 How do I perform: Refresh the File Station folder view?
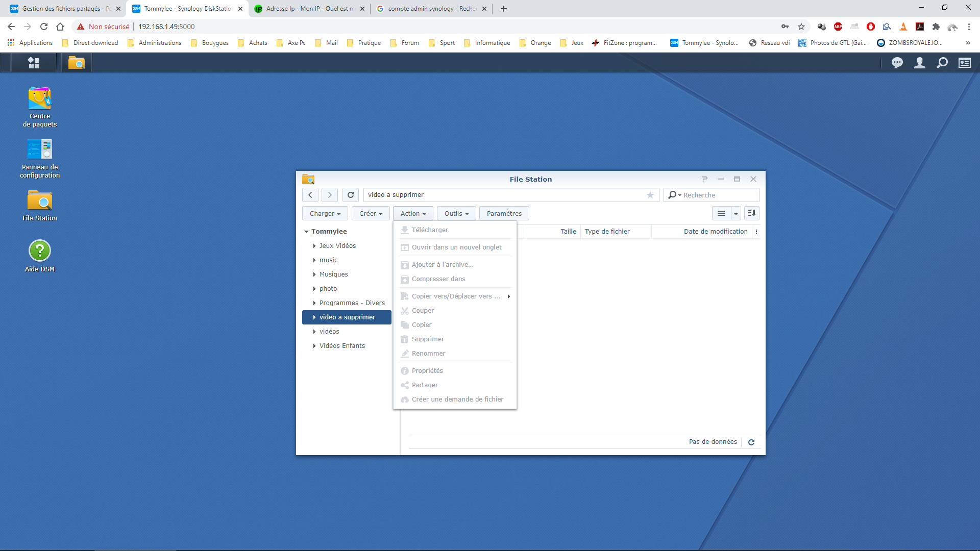click(x=351, y=195)
